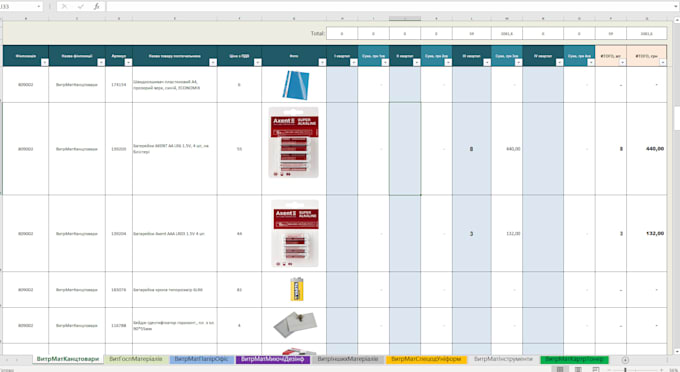Click inside the formula bar input
Viewport: 680px width, 372px height.
click(390, 7)
